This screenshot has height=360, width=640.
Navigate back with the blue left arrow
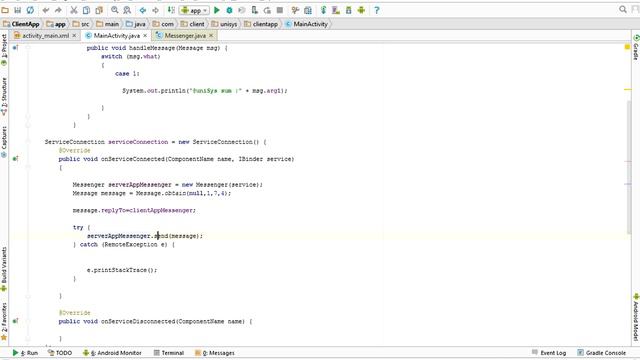[143, 10]
